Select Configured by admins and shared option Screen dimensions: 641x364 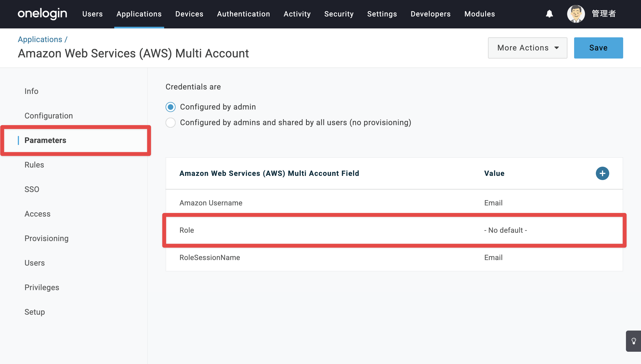tap(171, 123)
